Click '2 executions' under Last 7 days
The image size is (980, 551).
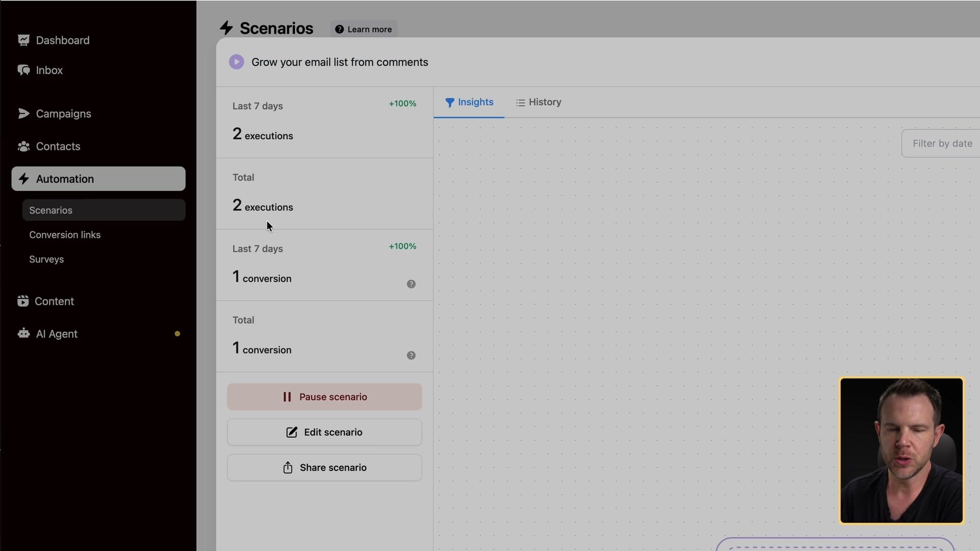(x=263, y=134)
